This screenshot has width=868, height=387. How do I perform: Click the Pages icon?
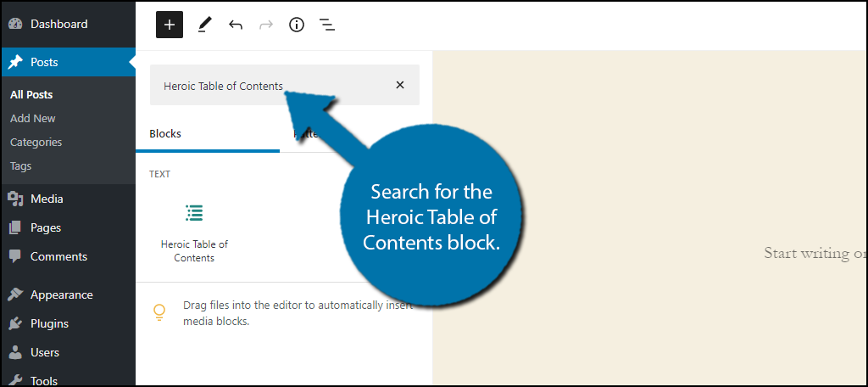pos(15,227)
